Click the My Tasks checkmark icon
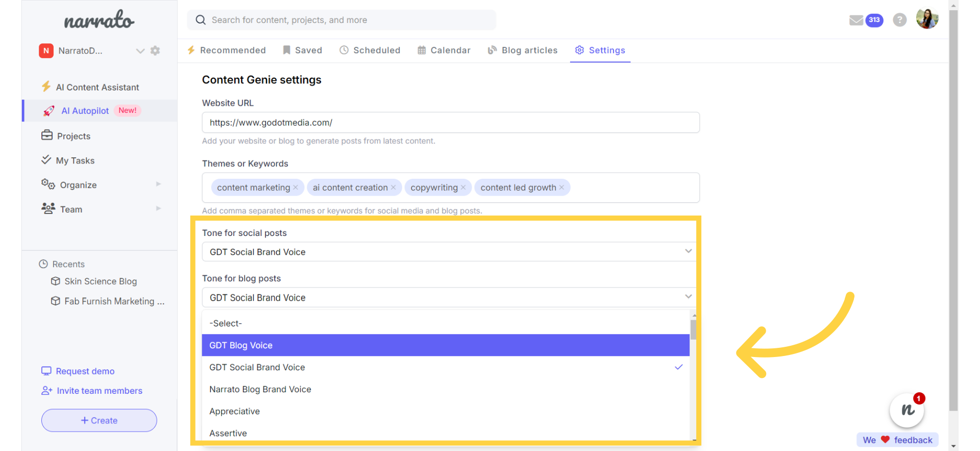This screenshot has height=451, width=980. click(x=46, y=160)
